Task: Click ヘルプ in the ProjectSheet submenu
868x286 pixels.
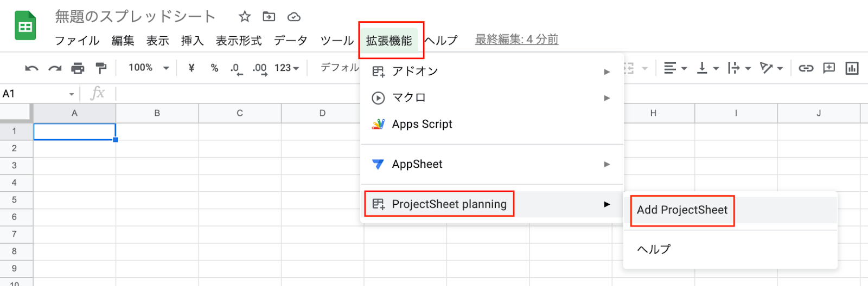Action: pyautogui.click(x=730, y=249)
